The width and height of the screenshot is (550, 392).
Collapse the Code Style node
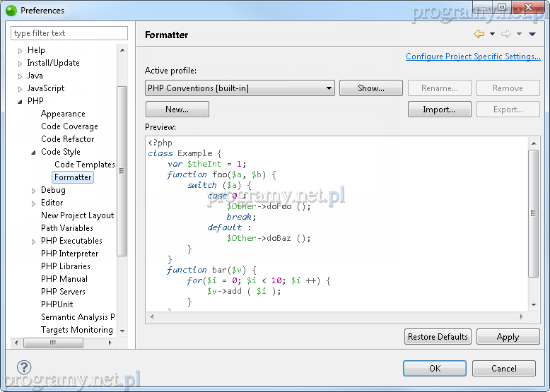click(34, 152)
